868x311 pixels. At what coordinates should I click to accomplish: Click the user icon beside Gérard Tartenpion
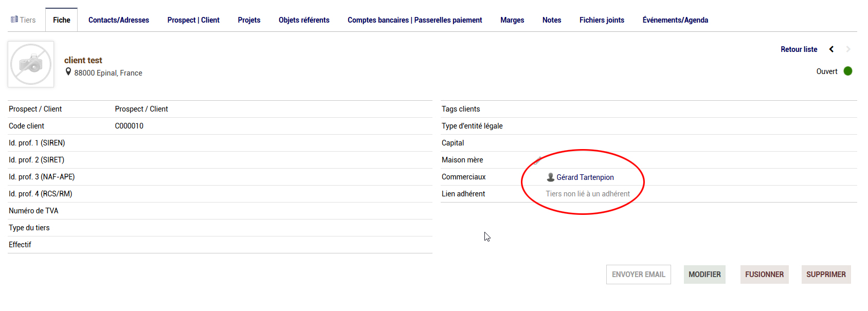tap(550, 177)
